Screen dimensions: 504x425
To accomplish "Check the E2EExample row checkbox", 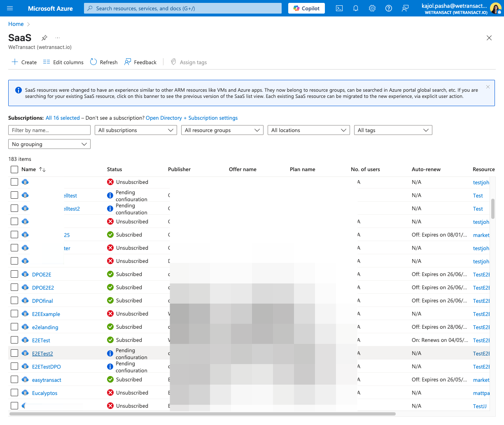I will click(14, 314).
